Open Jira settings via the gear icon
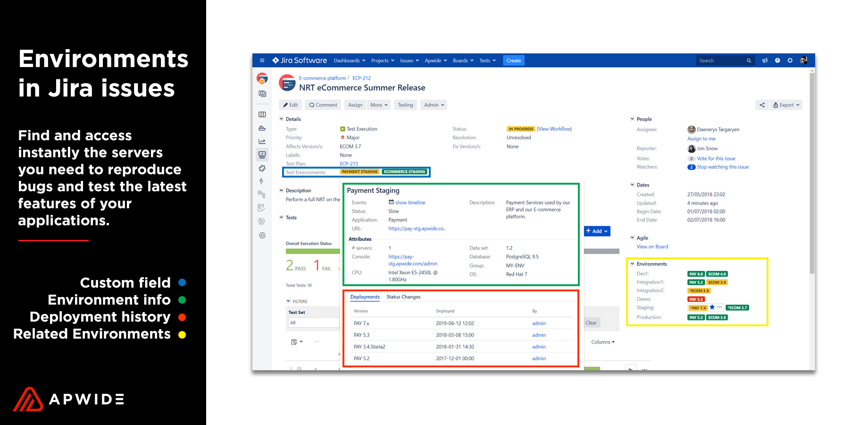 click(790, 60)
